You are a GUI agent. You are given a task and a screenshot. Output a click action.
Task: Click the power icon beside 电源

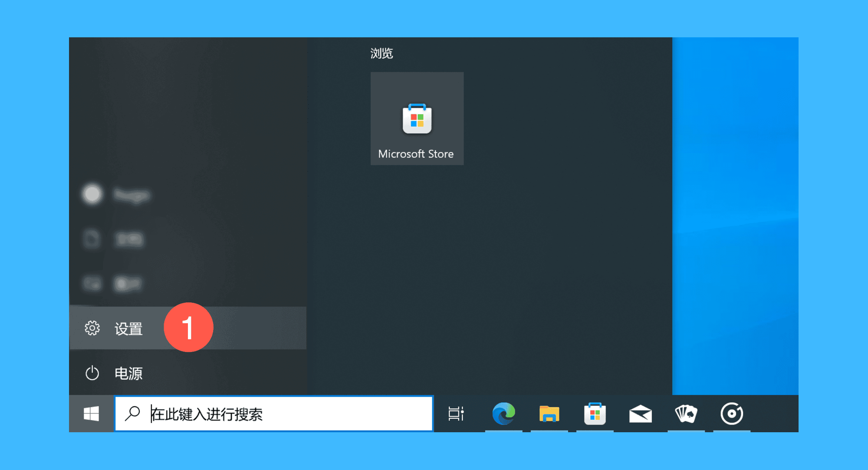pos(92,373)
